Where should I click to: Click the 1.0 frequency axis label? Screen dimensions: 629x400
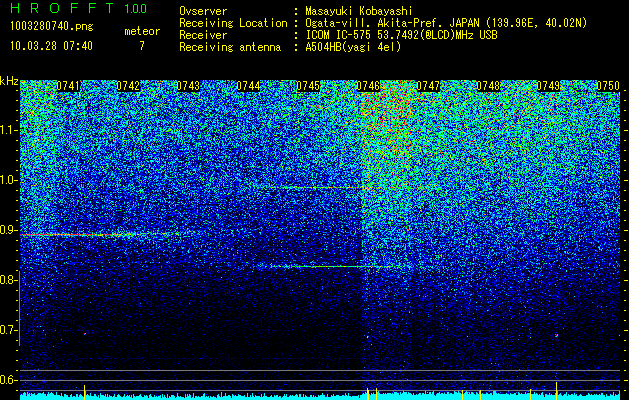pyautogui.click(x=8, y=180)
